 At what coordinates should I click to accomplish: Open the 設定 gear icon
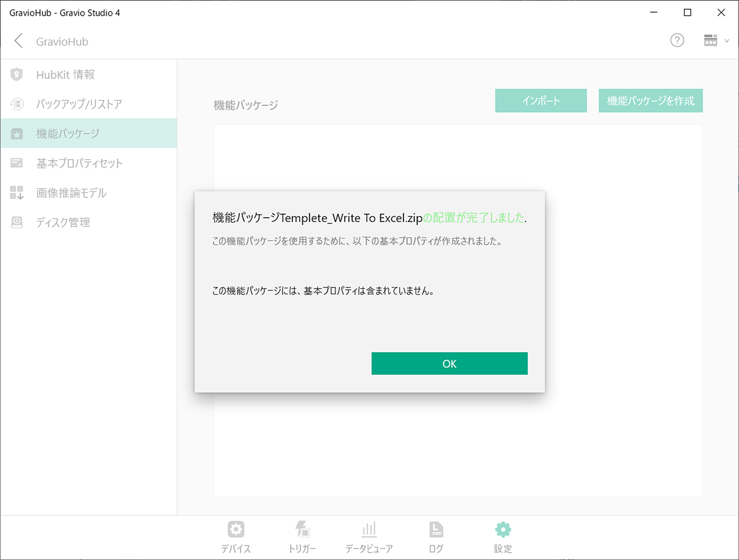(503, 529)
